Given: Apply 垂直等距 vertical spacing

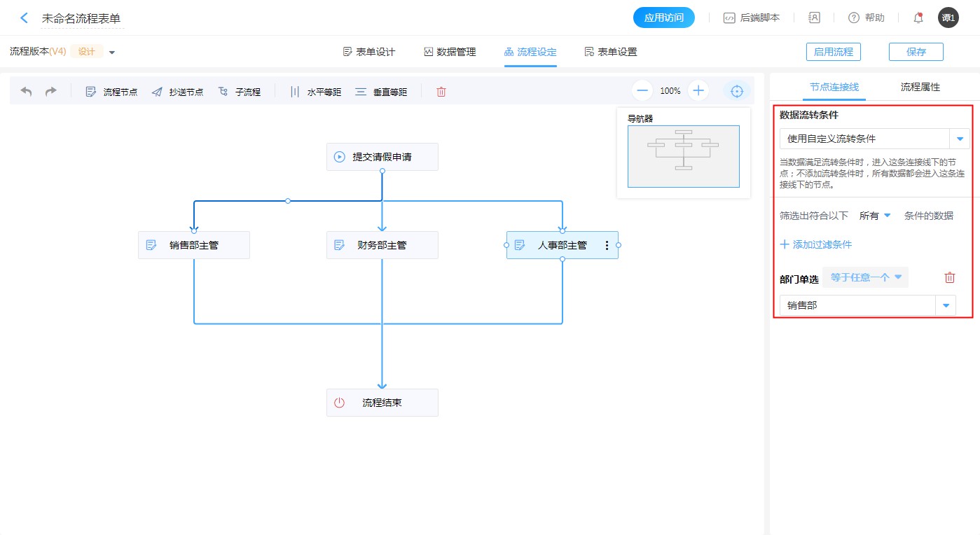Looking at the screenshot, I should (x=381, y=92).
